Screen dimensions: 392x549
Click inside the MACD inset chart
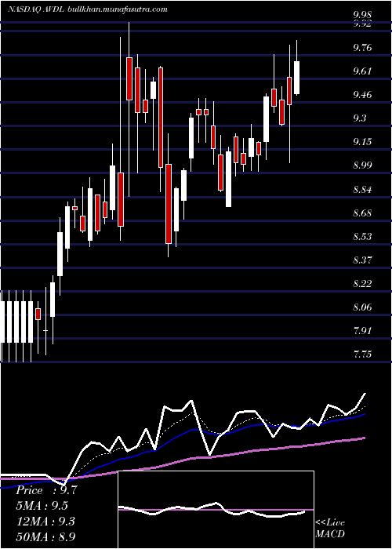click(x=216, y=510)
